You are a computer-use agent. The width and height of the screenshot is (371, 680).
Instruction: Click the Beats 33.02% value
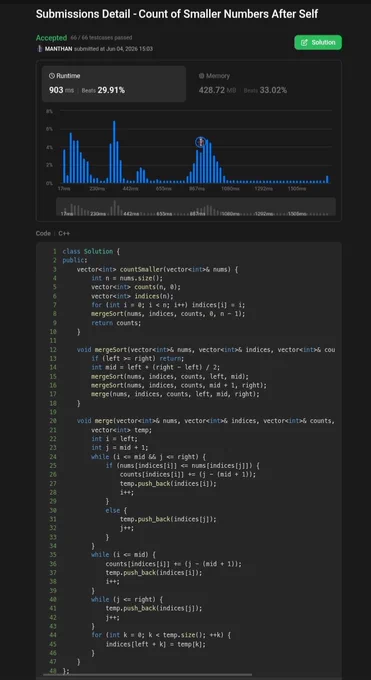265,90
